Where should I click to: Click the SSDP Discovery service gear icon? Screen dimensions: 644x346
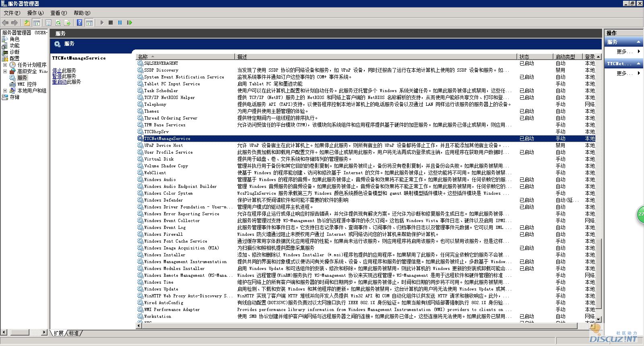click(x=140, y=70)
